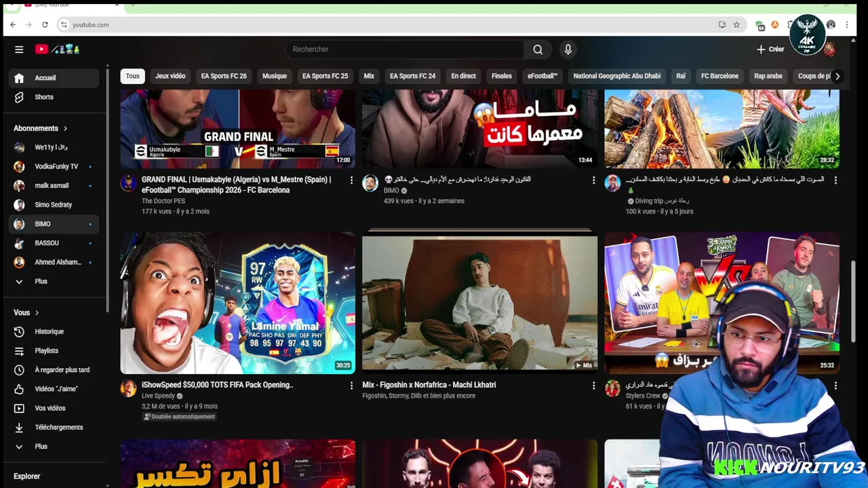This screenshot has width=868, height=488.
Task: Open options menu for BIMO video
Action: tap(593, 180)
